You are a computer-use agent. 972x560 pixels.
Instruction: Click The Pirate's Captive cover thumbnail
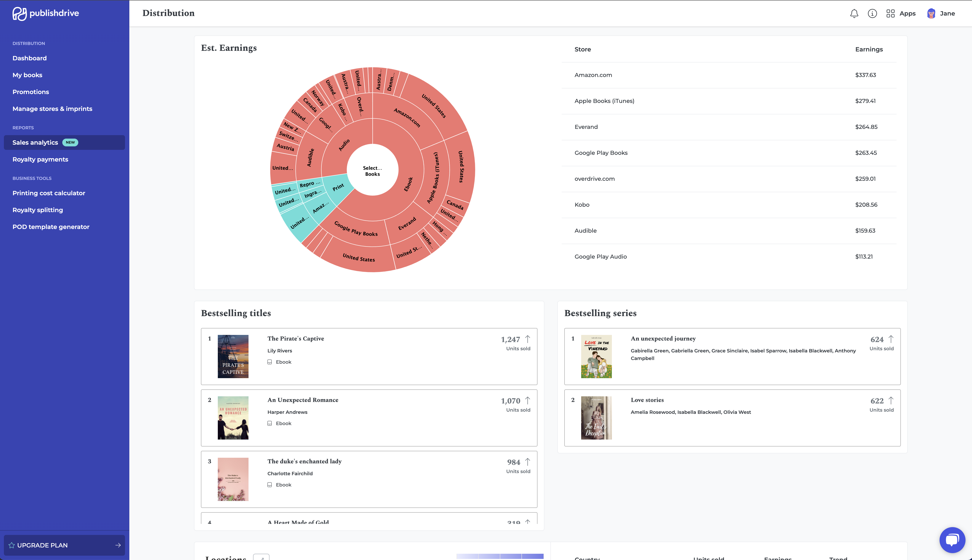pos(233,357)
